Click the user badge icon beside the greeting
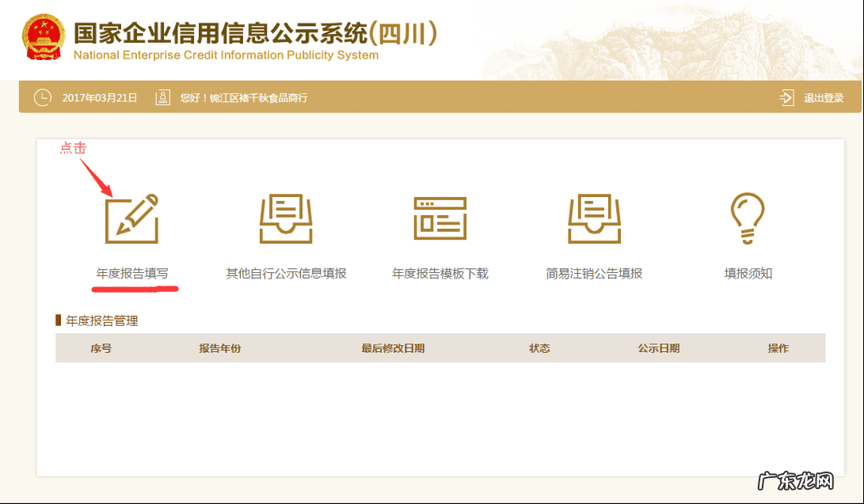Viewport: 864px width, 504px height. 163,98
